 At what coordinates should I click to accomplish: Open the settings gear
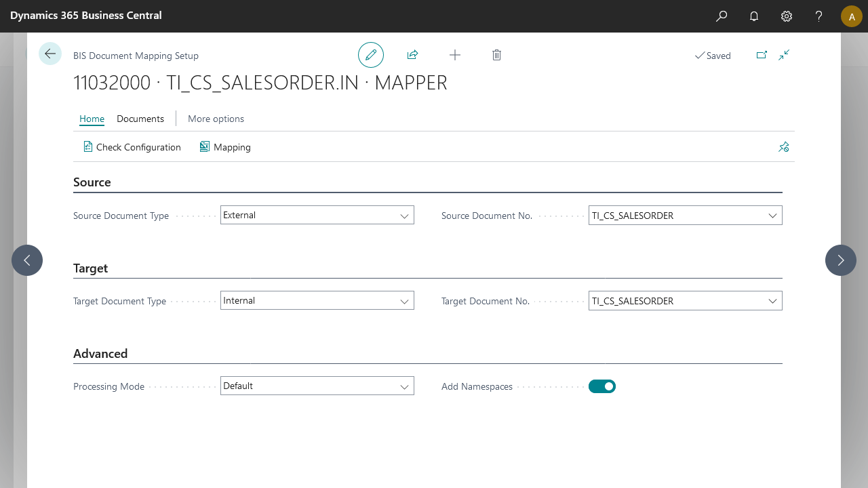click(x=787, y=16)
